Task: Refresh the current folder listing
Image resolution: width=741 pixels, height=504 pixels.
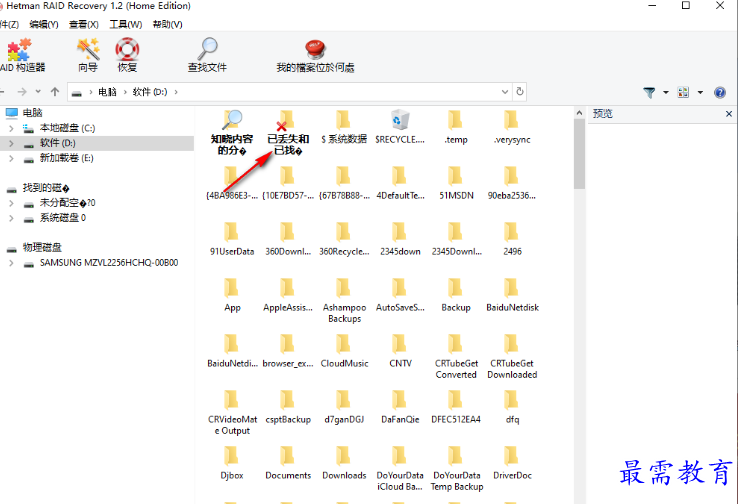Action: click(x=520, y=92)
